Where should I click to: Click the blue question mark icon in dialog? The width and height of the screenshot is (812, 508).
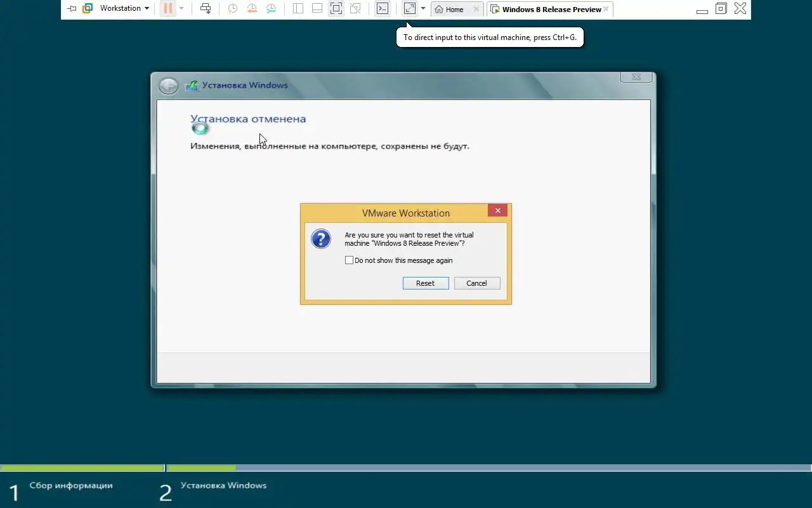[321, 239]
